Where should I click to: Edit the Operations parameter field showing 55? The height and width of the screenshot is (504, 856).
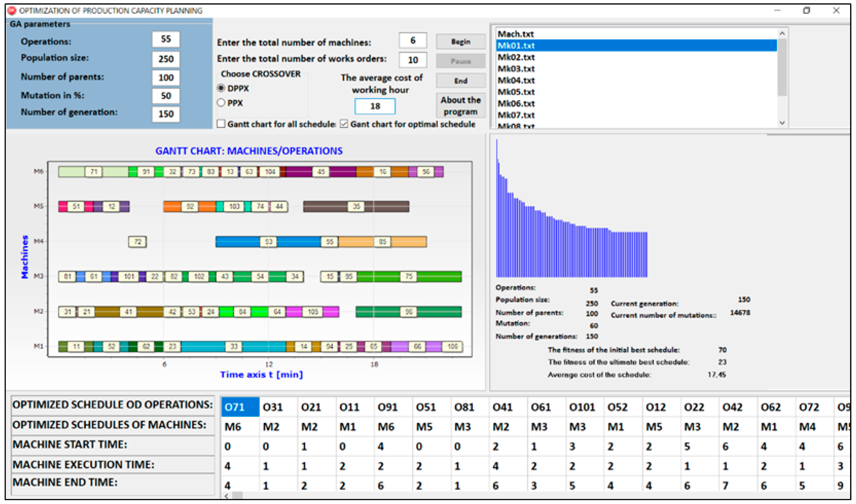click(166, 39)
